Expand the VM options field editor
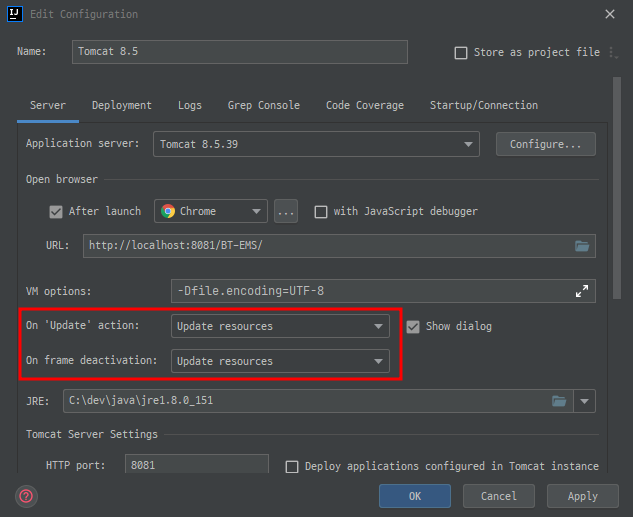 (x=582, y=291)
